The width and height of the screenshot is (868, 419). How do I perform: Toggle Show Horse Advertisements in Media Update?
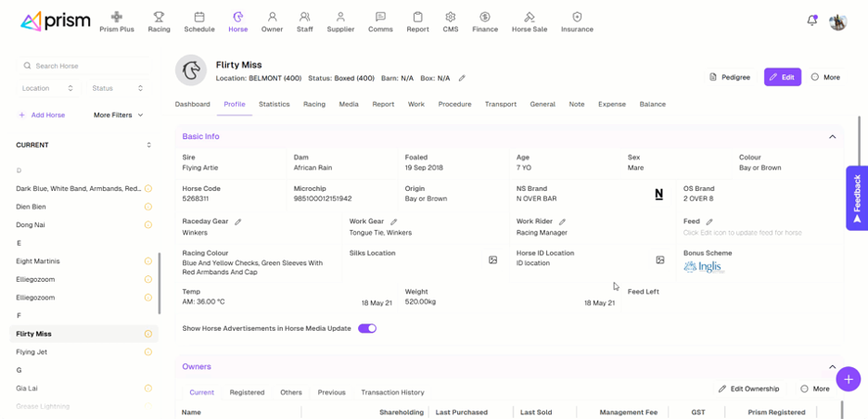(367, 328)
